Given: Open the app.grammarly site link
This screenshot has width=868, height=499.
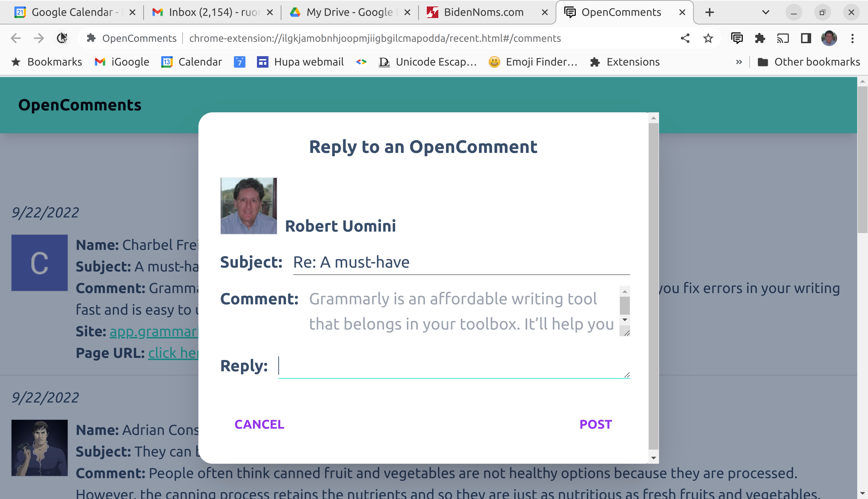Looking at the screenshot, I should (x=154, y=331).
